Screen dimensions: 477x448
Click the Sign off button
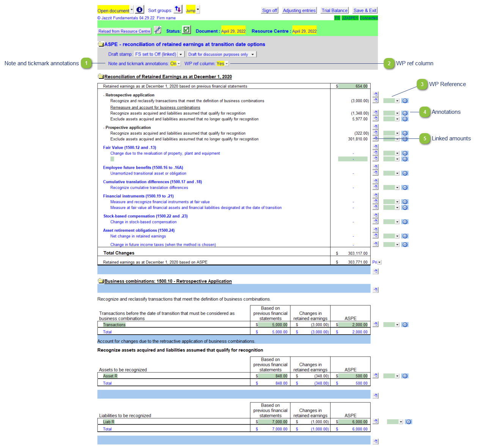[269, 11]
